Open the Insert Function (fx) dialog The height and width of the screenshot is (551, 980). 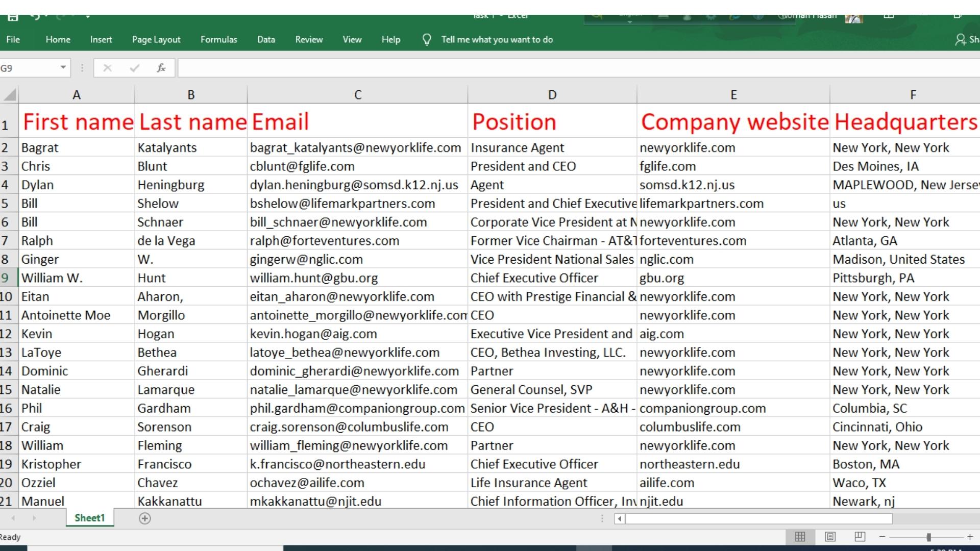(161, 67)
